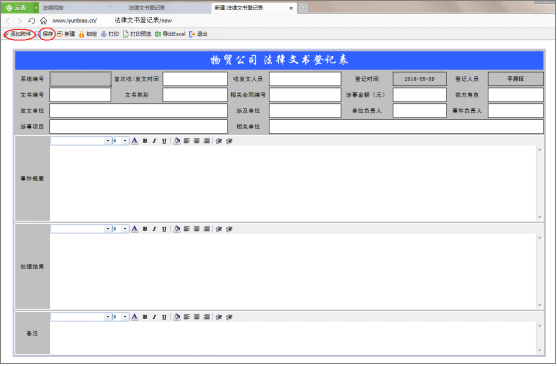Screen dimensions: 557x366
Task: Decrease indent in 事件概要 editor
Action: (x=219, y=141)
